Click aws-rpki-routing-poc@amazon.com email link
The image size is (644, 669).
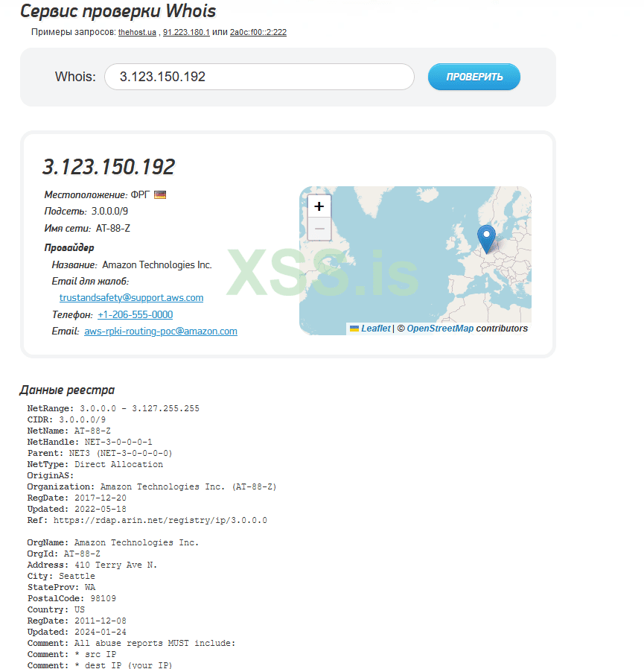[161, 332]
